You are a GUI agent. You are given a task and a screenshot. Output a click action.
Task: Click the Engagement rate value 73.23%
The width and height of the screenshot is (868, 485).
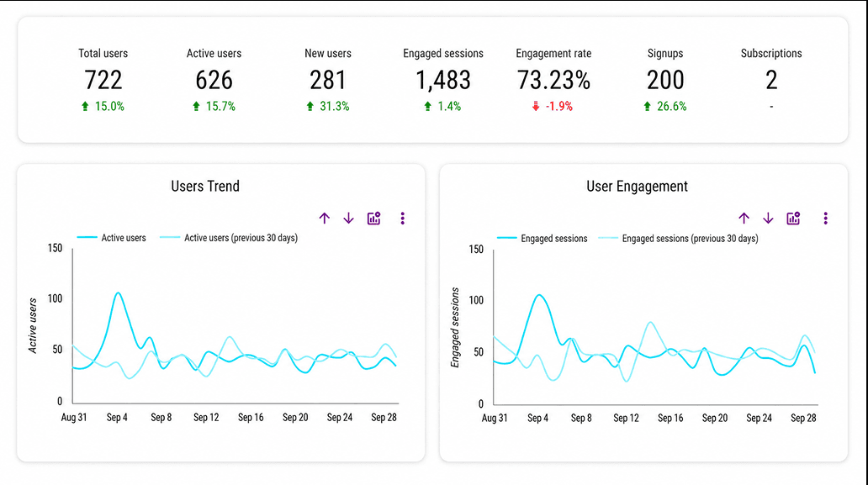pos(553,80)
